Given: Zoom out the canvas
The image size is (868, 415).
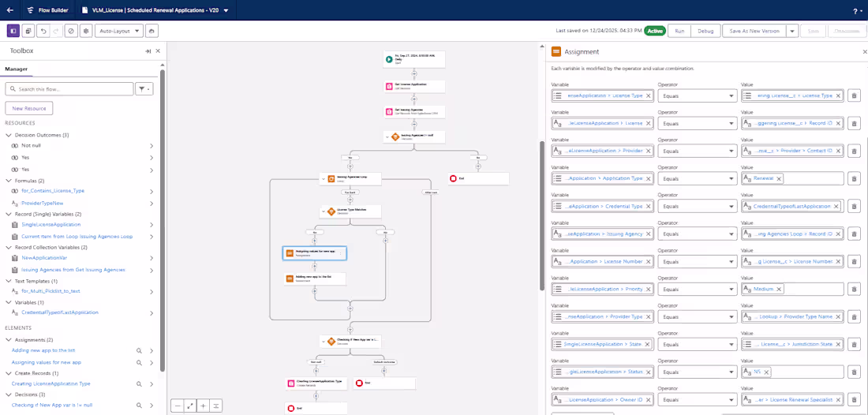Looking at the screenshot, I should [x=178, y=406].
